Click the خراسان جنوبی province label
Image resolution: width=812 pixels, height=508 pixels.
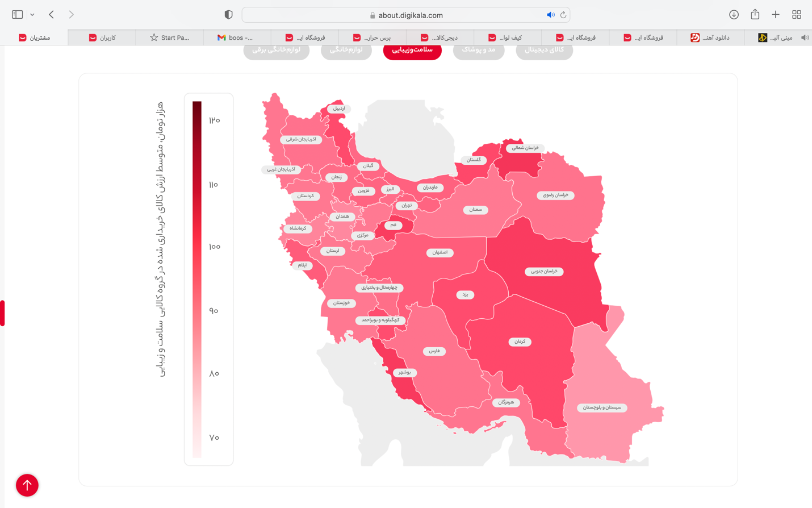[x=544, y=272]
